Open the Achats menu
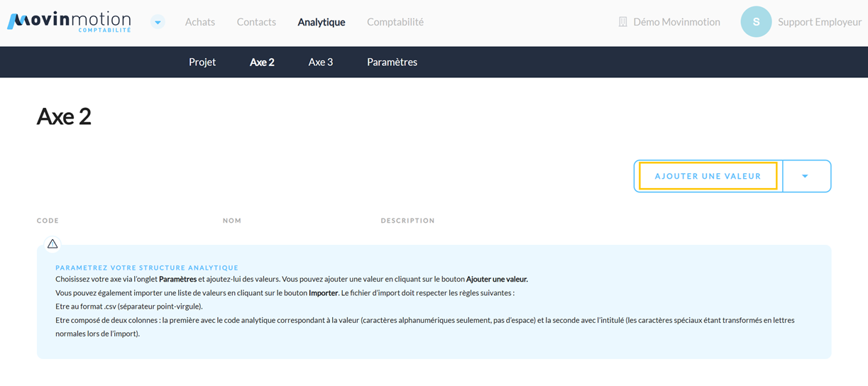This screenshot has width=868, height=386. tap(199, 22)
